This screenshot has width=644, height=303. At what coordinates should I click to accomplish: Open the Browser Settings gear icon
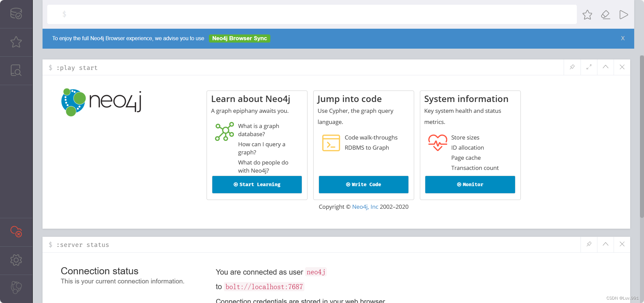(16, 260)
